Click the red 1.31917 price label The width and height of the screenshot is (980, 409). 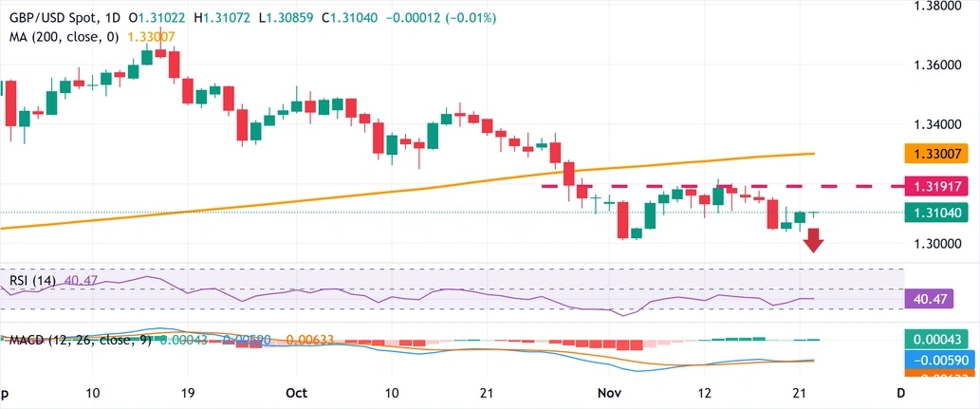click(937, 186)
